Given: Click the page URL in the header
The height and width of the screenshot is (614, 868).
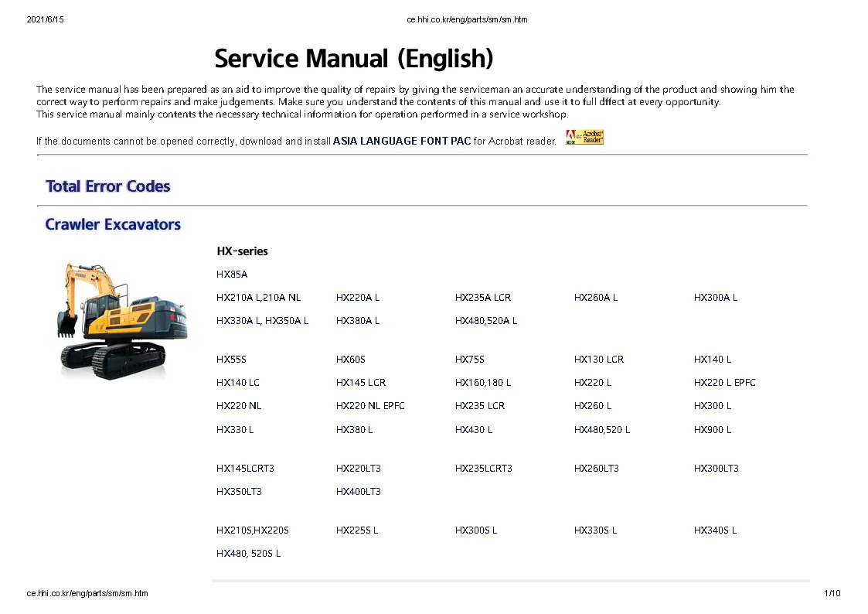Looking at the screenshot, I should [467, 19].
